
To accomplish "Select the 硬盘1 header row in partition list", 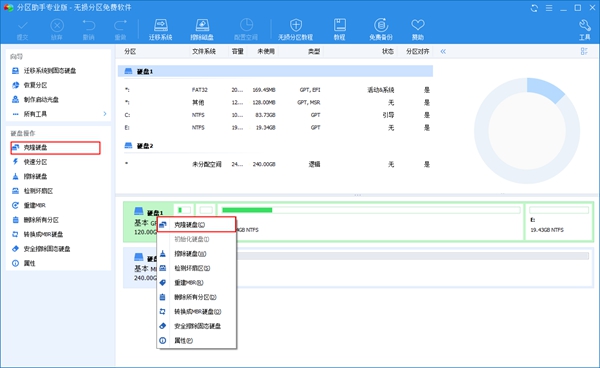I will coord(276,71).
